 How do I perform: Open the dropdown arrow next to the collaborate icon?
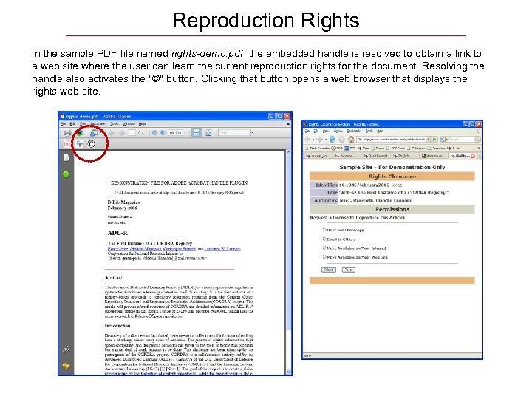[100, 133]
